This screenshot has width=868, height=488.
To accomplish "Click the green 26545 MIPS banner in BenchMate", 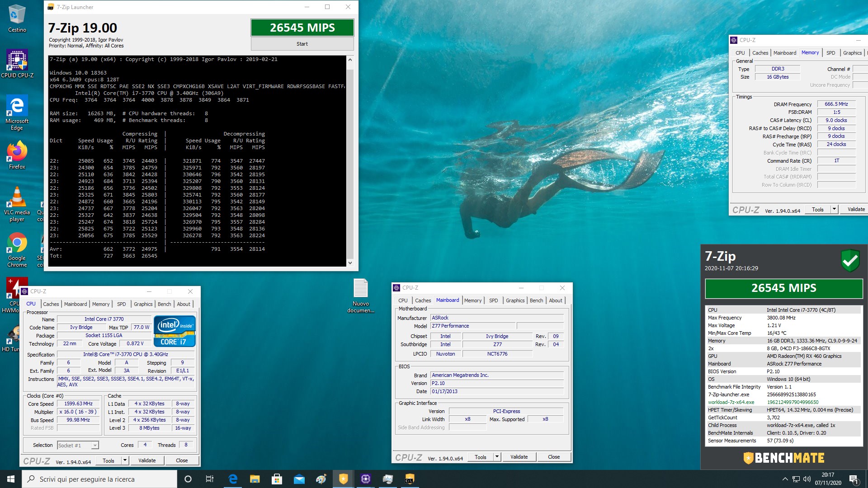I will point(784,288).
